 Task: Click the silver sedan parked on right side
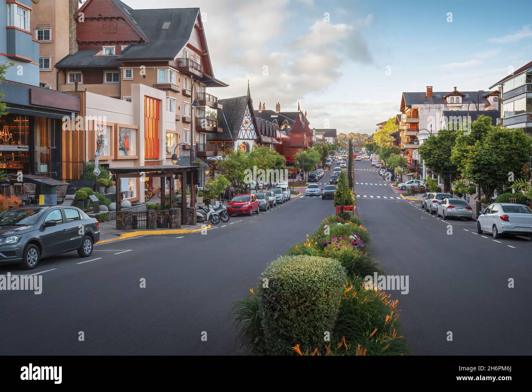pyautogui.click(x=453, y=208)
